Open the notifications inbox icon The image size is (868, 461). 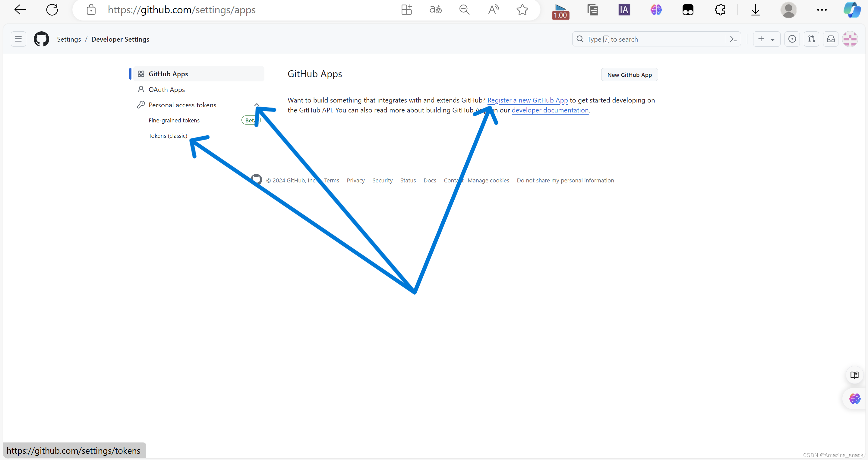pyautogui.click(x=831, y=39)
